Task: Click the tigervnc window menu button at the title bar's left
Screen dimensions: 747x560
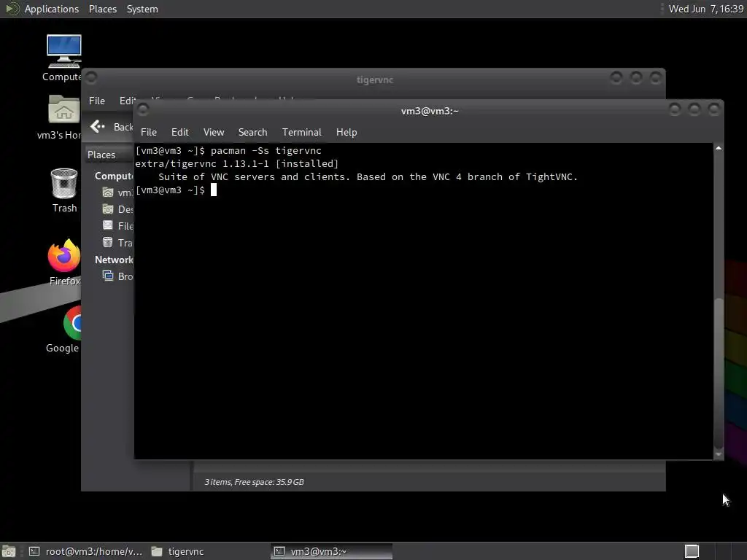Action: pos(91,77)
